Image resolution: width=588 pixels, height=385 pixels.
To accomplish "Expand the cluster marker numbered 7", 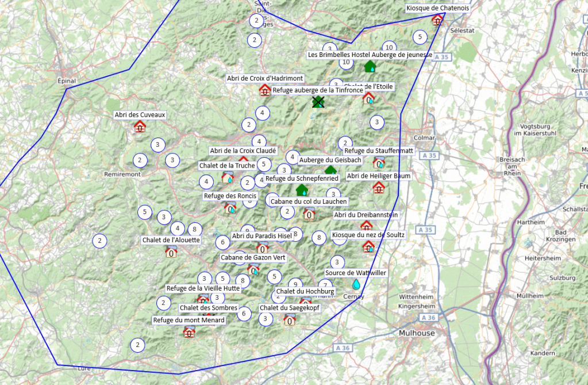I will (x=325, y=285).
